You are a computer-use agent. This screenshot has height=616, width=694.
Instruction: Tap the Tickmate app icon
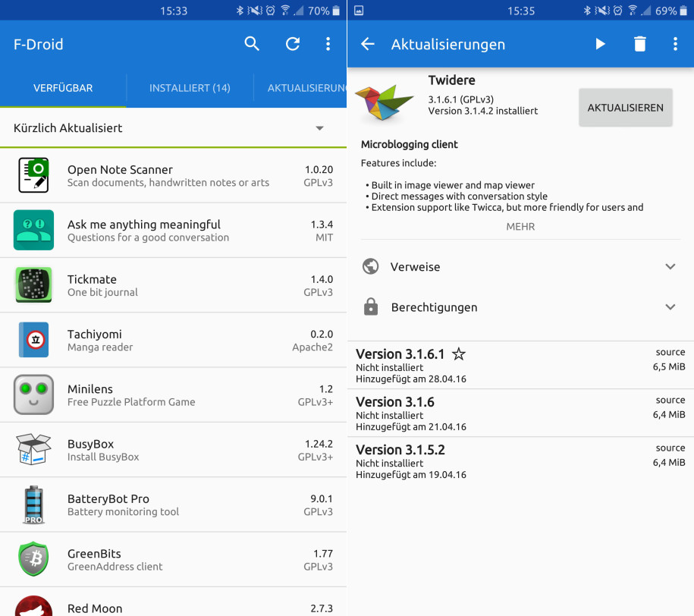pos(33,284)
